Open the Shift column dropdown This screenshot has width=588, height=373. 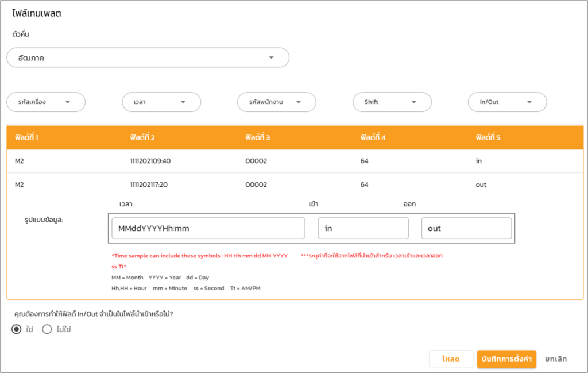pos(392,102)
